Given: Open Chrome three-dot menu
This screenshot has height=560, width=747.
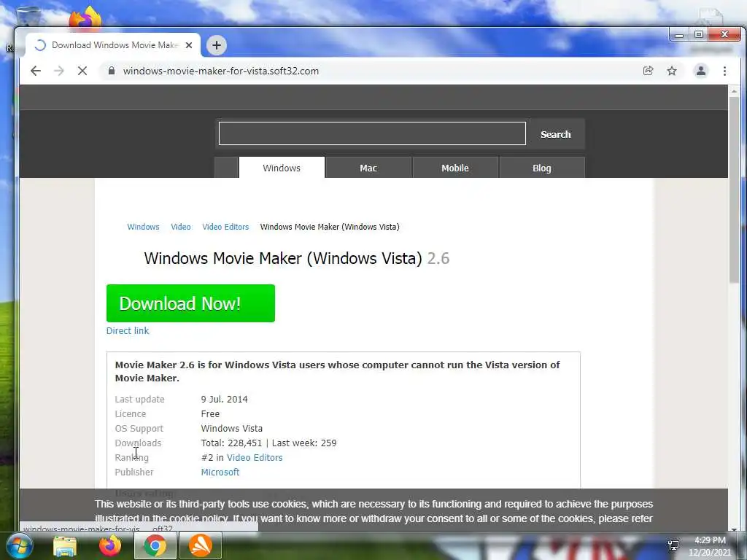Looking at the screenshot, I should [724, 71].
